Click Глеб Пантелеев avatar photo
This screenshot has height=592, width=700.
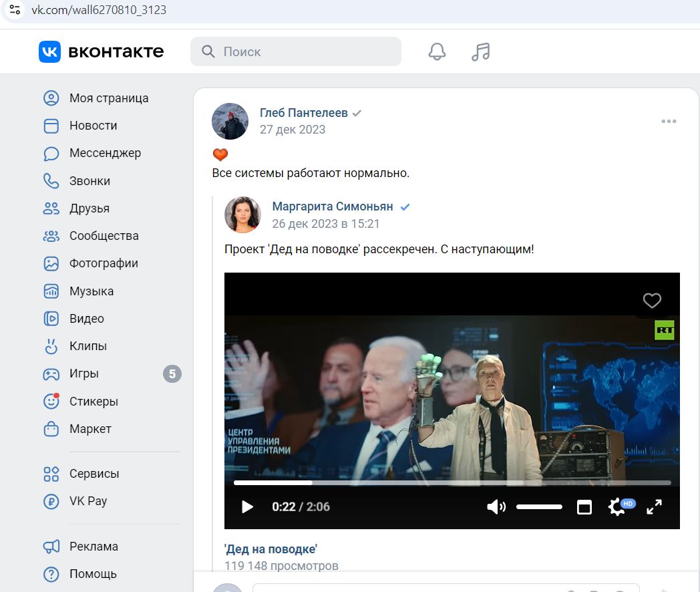point(230,121)
